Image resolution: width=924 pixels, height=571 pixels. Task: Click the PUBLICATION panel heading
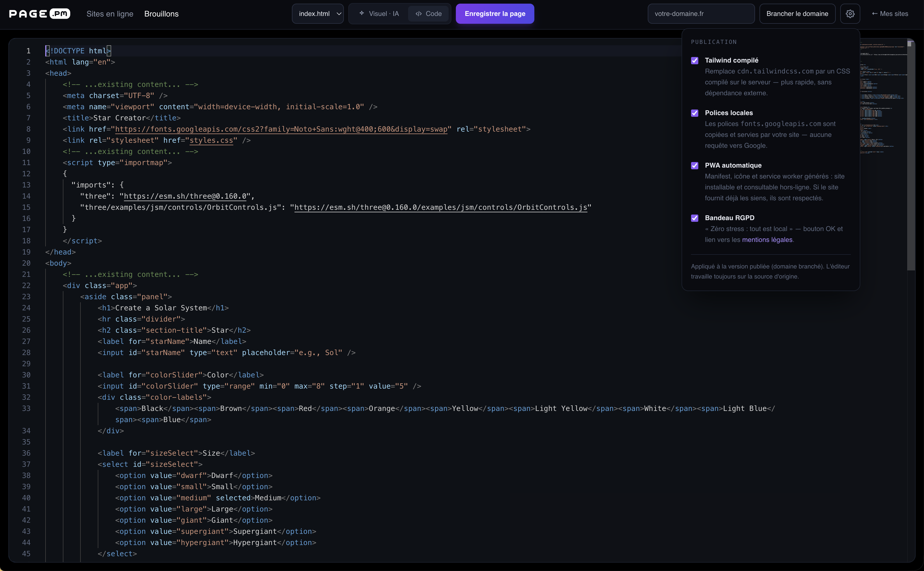pos(714,42)
